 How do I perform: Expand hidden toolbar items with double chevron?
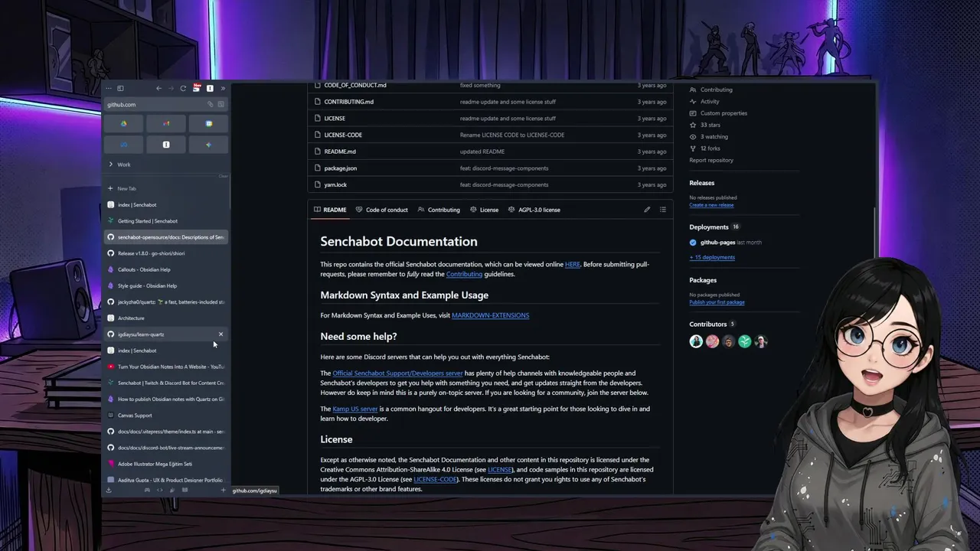[223, 88]
